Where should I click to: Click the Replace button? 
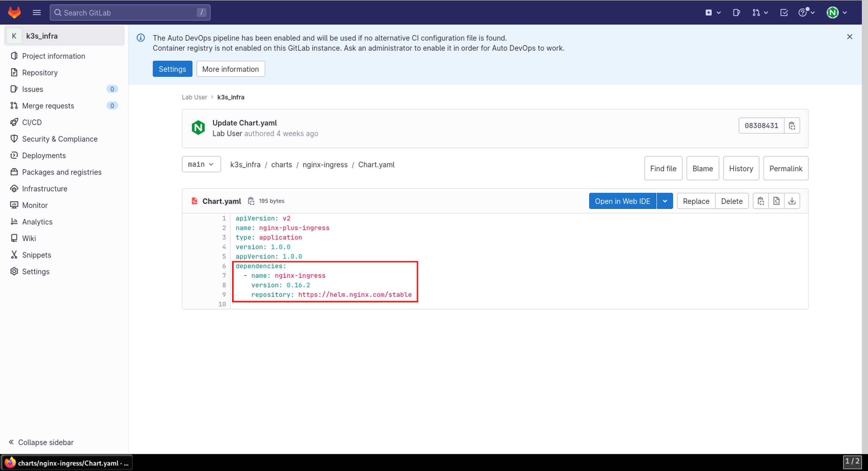point(696,201)
